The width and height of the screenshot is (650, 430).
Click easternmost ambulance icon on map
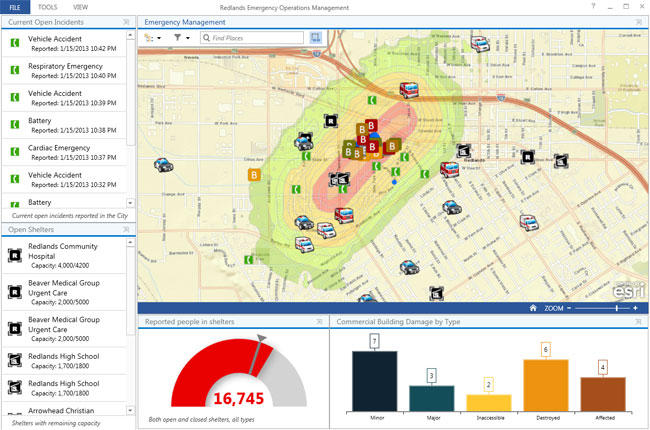click(529, 223)
